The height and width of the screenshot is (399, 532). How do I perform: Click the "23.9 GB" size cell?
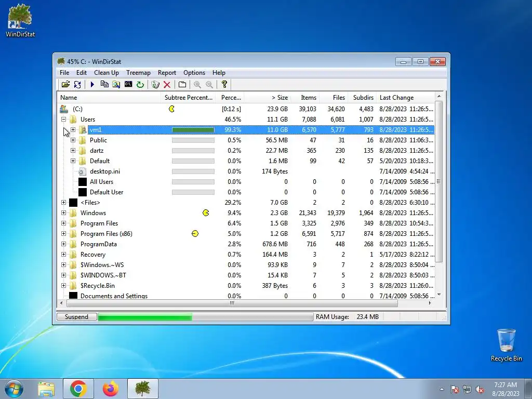point(277,109)
